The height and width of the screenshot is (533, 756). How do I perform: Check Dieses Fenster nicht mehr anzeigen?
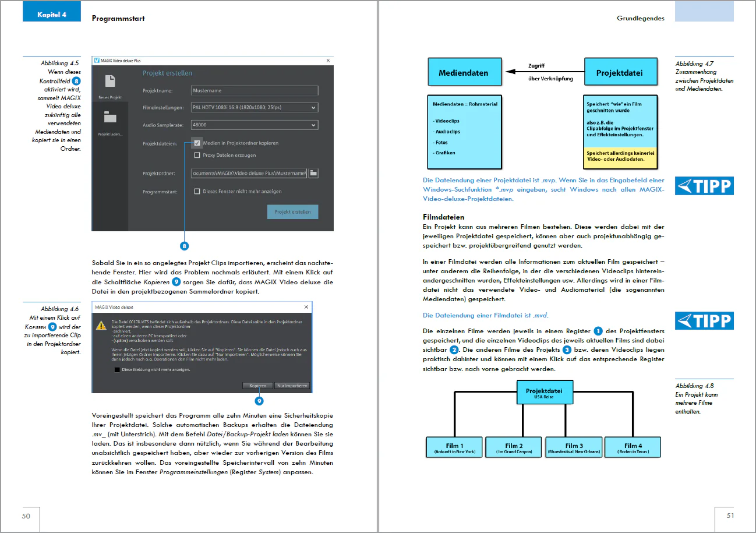coord(197,191)
